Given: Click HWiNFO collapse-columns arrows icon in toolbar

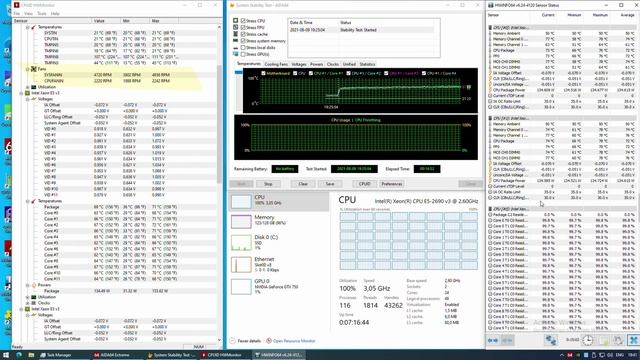Looking at the screenshot, I should pos(507,340).
